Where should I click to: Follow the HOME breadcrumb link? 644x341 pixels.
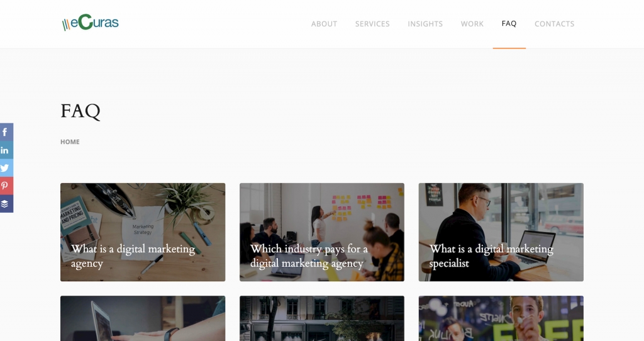70,142
